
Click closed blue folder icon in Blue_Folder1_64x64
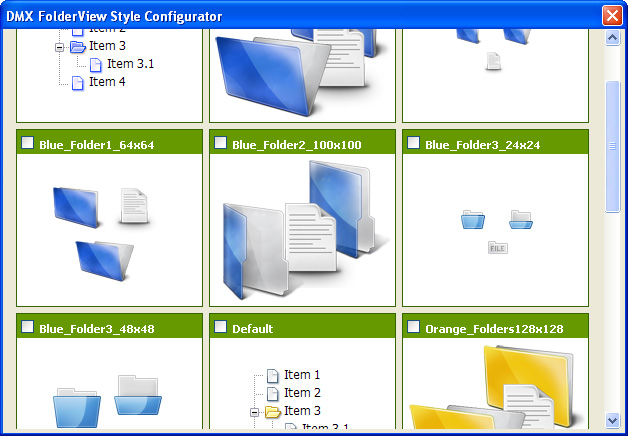coord(76,207)
